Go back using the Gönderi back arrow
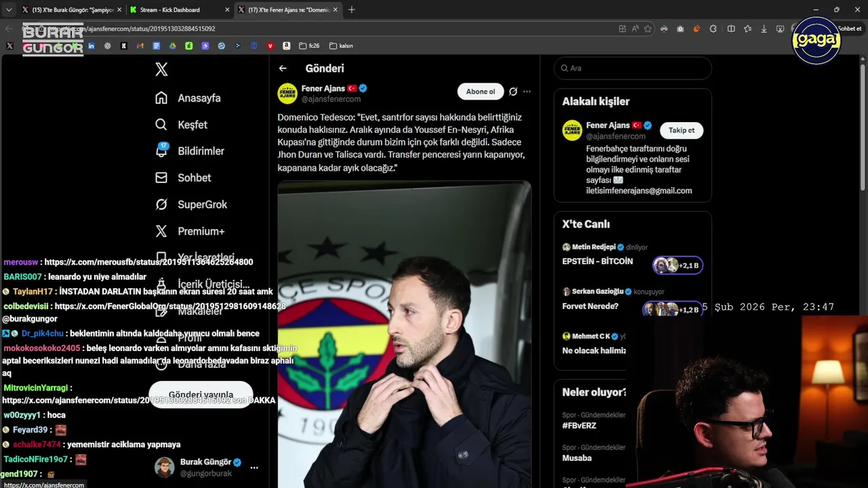The width and height of the screenshot is (868, 488). 283,68
